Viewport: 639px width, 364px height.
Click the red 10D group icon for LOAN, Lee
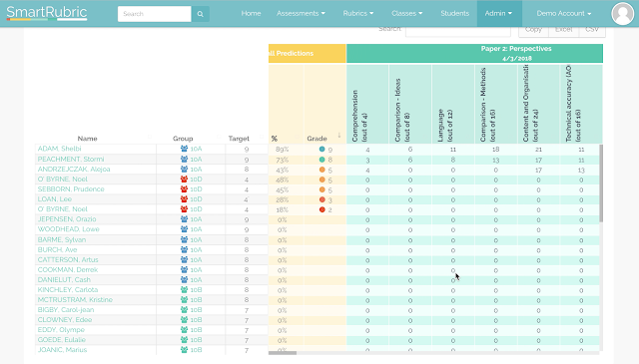(184, 199)
